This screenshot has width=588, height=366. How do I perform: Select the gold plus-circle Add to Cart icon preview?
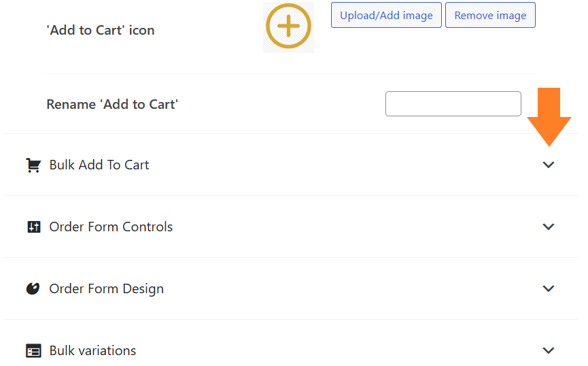pyautogui.click(x=288, y=27)
